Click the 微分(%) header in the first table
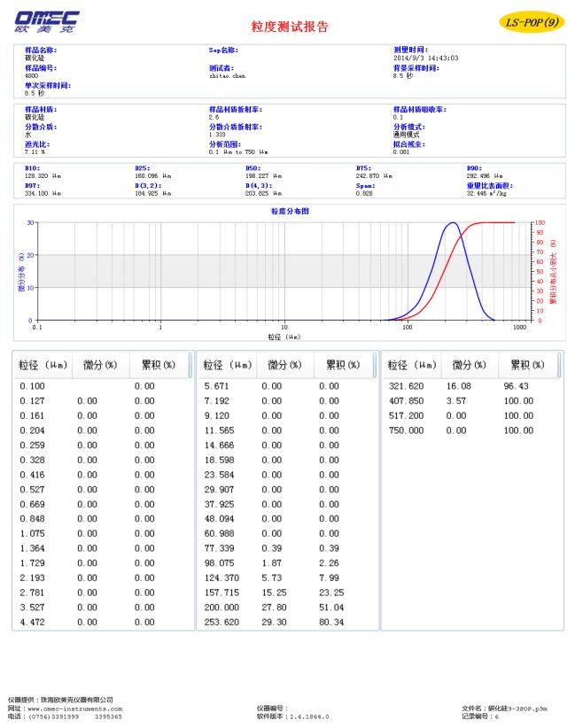The image size is (575, 728). click(99, 365)
